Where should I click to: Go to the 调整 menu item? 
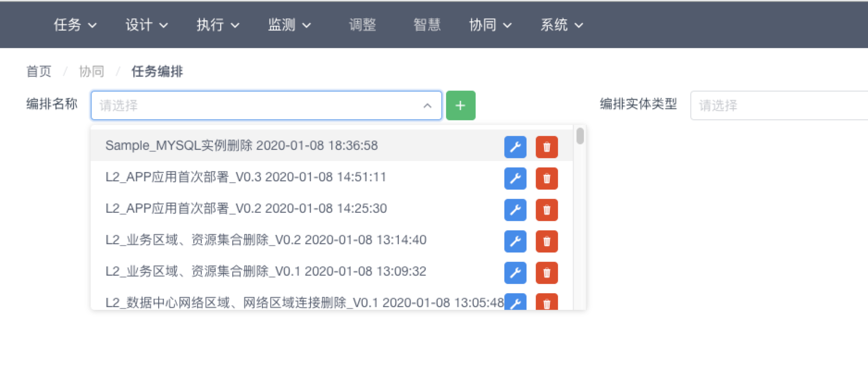(x=362, y=25)
